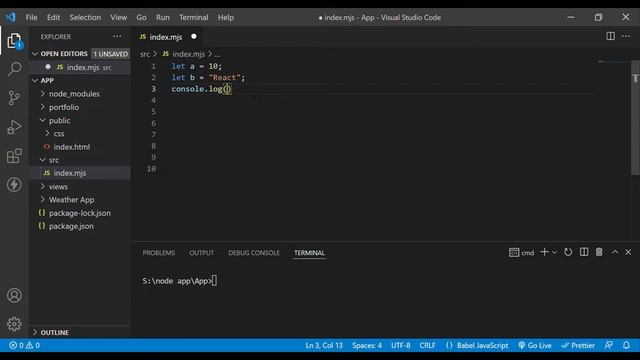Open the Edit menu
The image size is (640, 360).
pyautogui.click(x=53, y=18)
